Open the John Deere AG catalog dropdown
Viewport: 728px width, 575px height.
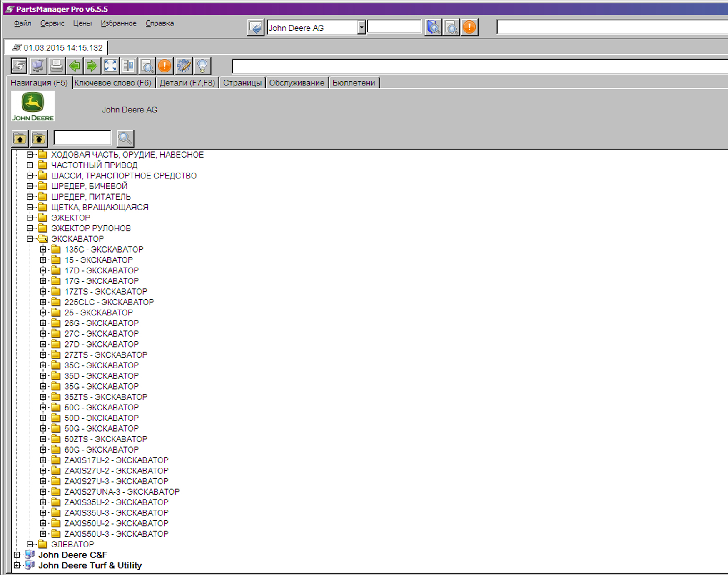click(x=361, y=27)
